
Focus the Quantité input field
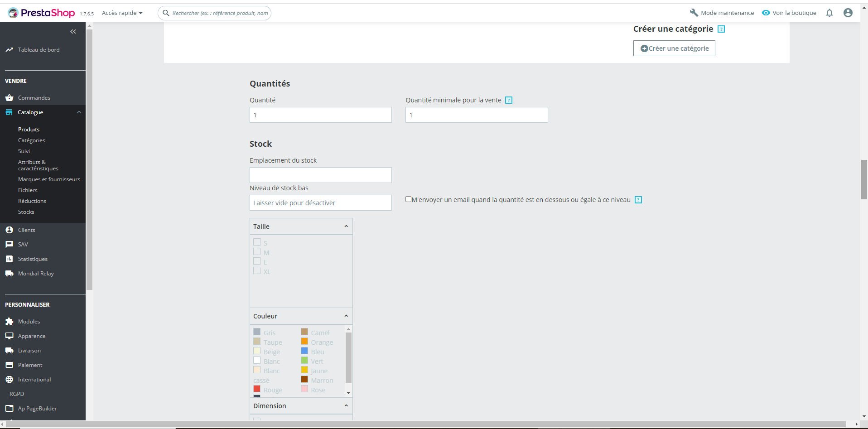tap(321, 115)
